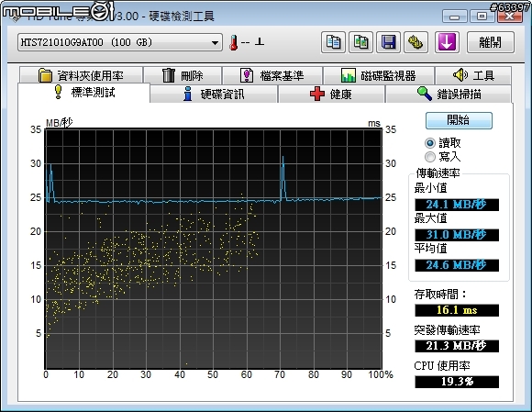Click the floppy disk save icon
The width and height of the screenshot is (532, 412).
(x=389, y=42)
